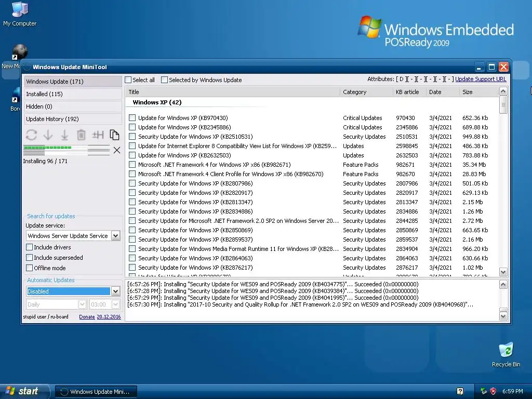Open the Daily schedule dropdown
The width and height of the screenshot is (532, 399).
(82, 304)
